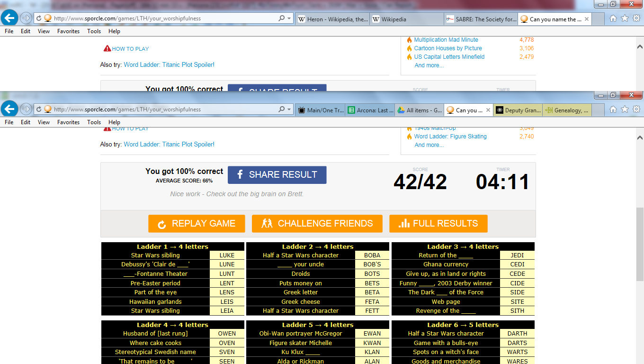Click the REPLAY GAME button

[197, 224]
